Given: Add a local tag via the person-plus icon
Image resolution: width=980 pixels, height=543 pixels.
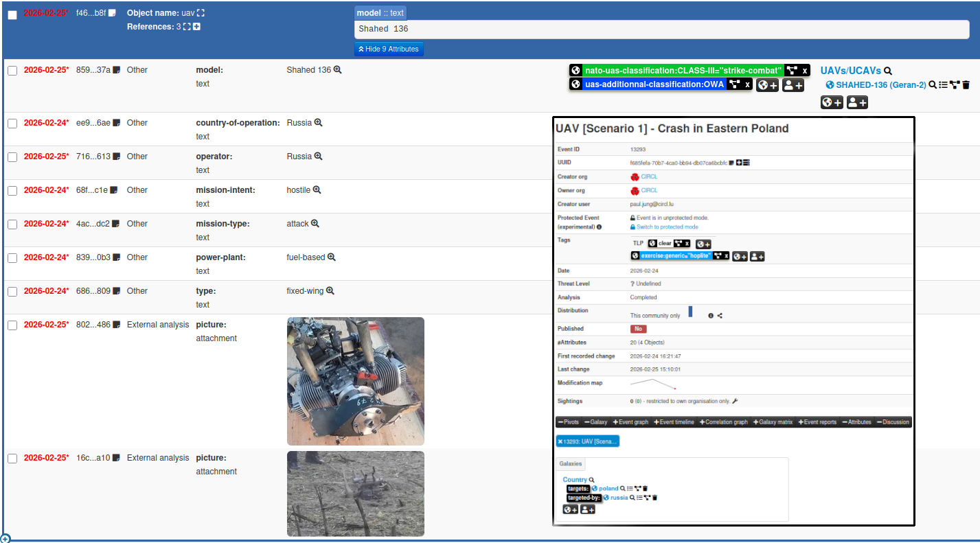Looking at the screenshot, I should coord(792,84).
